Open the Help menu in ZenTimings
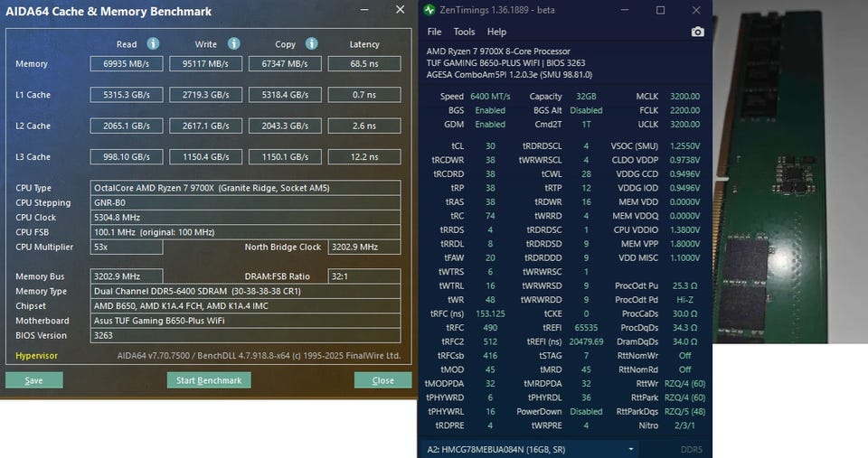The width and height of the screenshot is (868, 458). coord(496,33)
